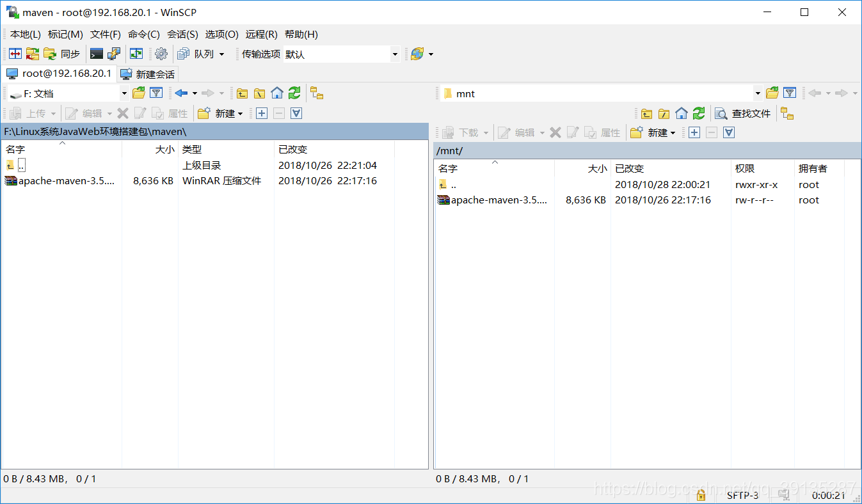
Task: Click the Compare Directories toolbar icon
Action: coord(15,54)
